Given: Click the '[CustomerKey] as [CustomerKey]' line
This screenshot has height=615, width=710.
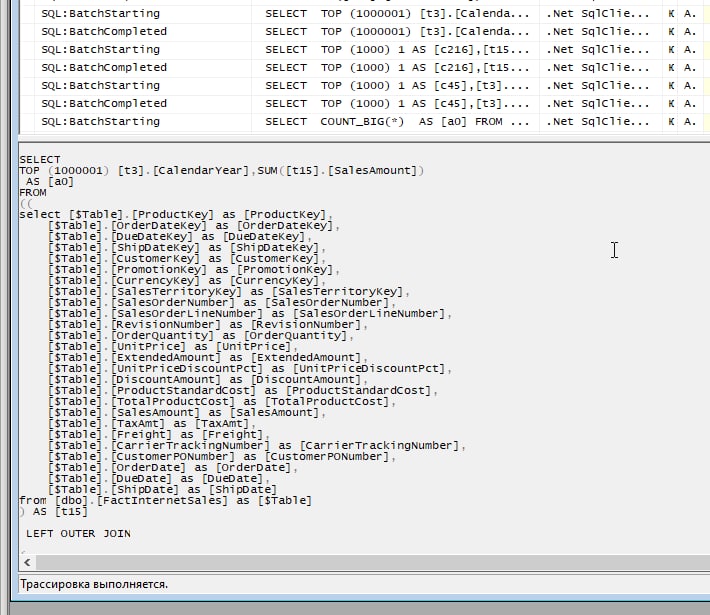Looking at the screenshot, I should (187, 259).
